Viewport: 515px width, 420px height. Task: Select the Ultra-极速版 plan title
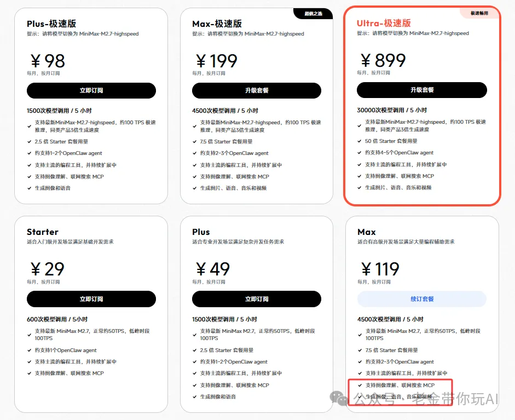pyautogui.click(x=384, y=23)
